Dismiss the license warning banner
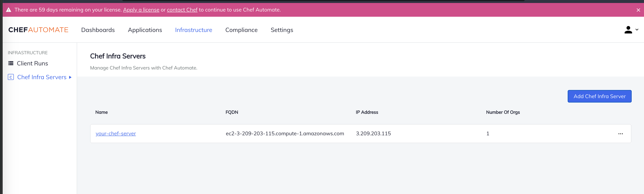The width and height of the screenshot is (644, 194). [638, 10]
